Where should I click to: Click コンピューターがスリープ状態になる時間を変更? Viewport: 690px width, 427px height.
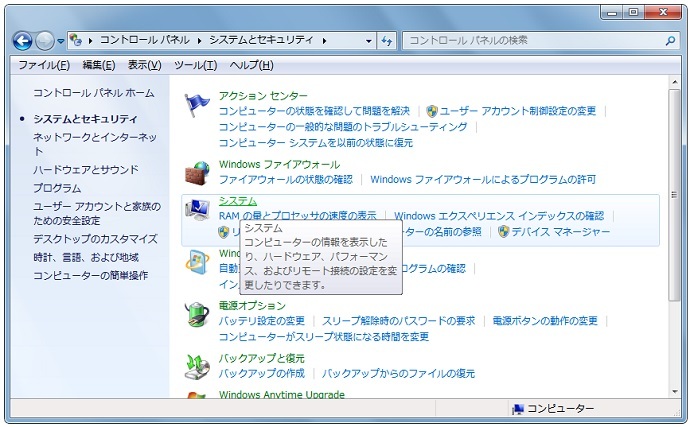(323, 336)
